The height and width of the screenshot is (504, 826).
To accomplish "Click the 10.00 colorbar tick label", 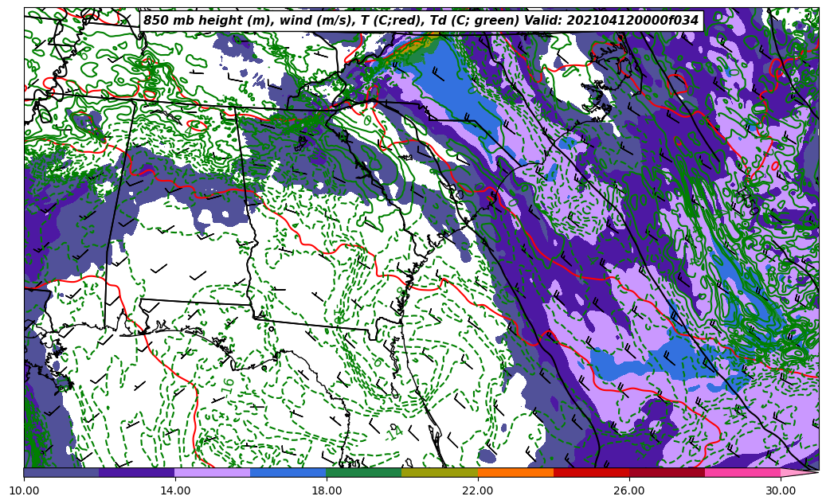I will [x=24, y=491].
